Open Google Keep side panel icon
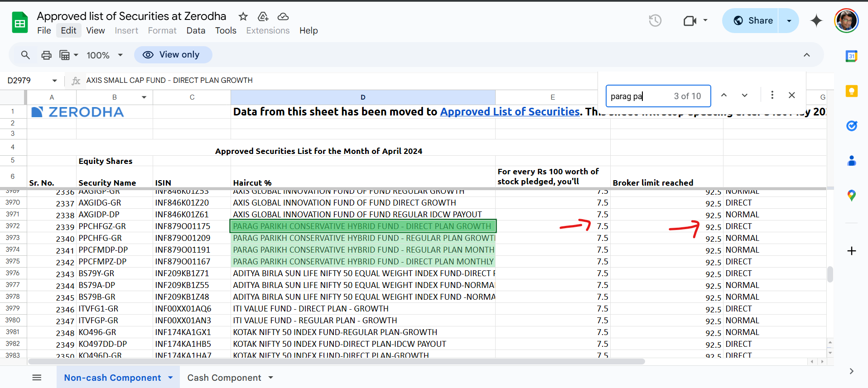 (851, 91)
